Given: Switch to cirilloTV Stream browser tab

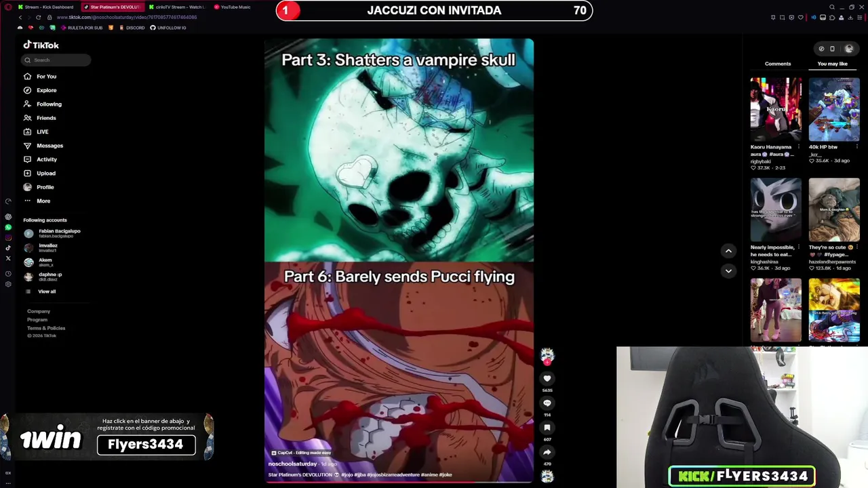Looking at the screenshot, I should pos(176,7).
